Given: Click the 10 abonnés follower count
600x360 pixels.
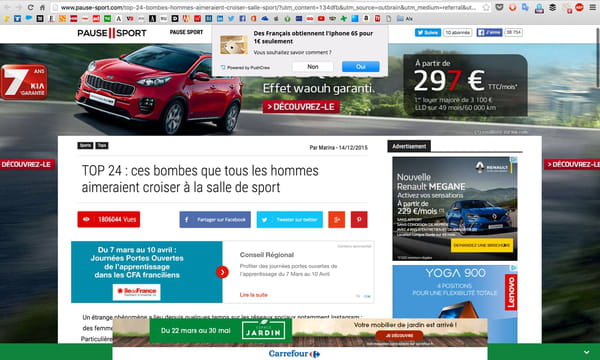Looking at the screenshot, I should click(458, 33).
